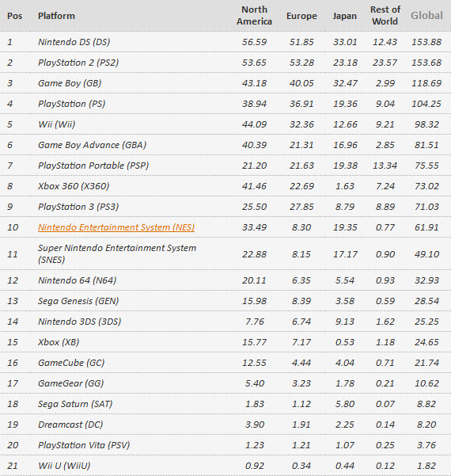Viewport: 451px width, 476px height.
Task: Sort by the Global column header
Action: 426,16
